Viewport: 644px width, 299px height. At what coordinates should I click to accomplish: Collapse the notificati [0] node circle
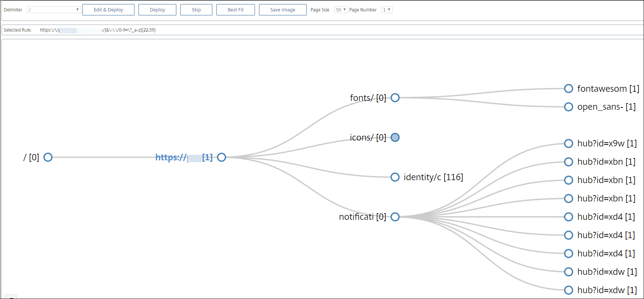tap(395, 217)
